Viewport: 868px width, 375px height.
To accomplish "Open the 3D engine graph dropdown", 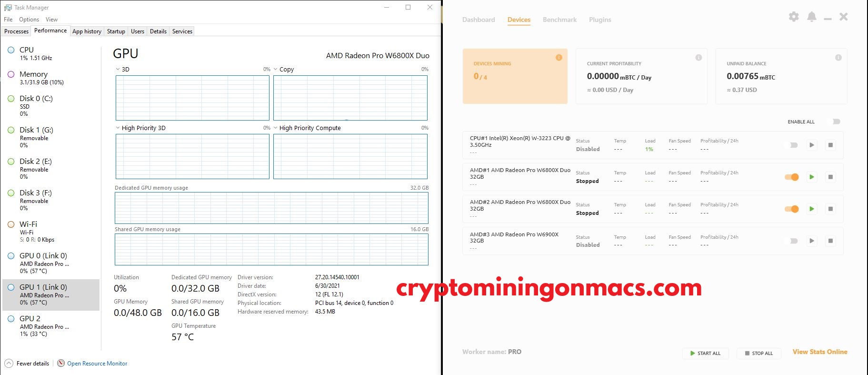I will point(118,69).
